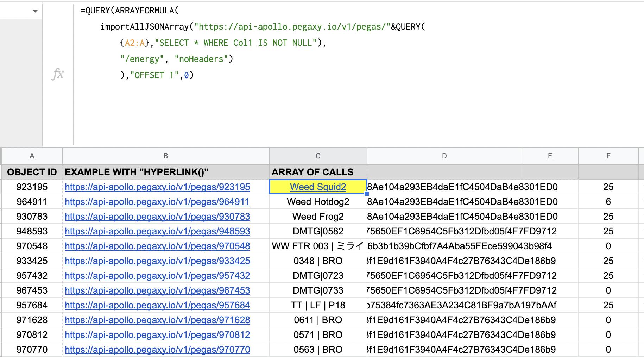Select object ID cell 964911
The width and height of the screenshot is (644, 357).
(32, 202)
